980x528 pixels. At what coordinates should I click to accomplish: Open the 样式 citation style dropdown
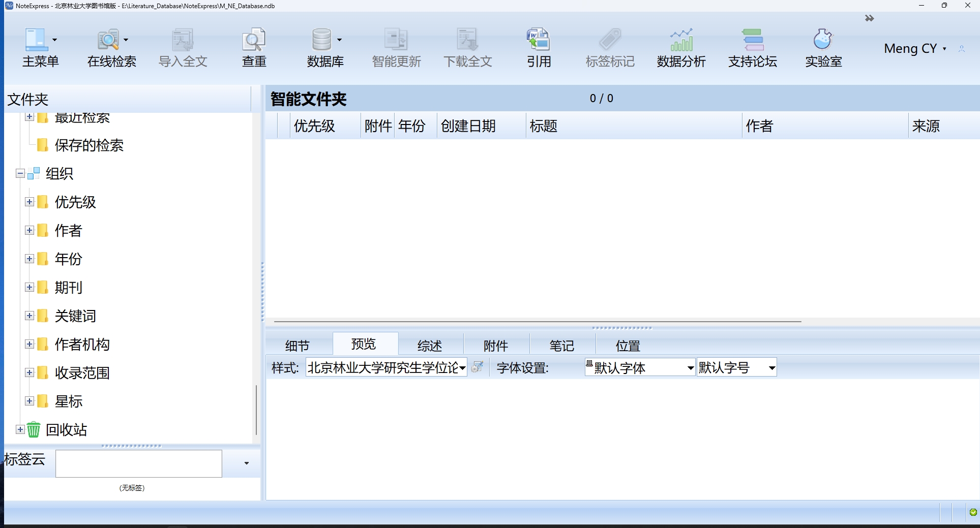[462, 367]
